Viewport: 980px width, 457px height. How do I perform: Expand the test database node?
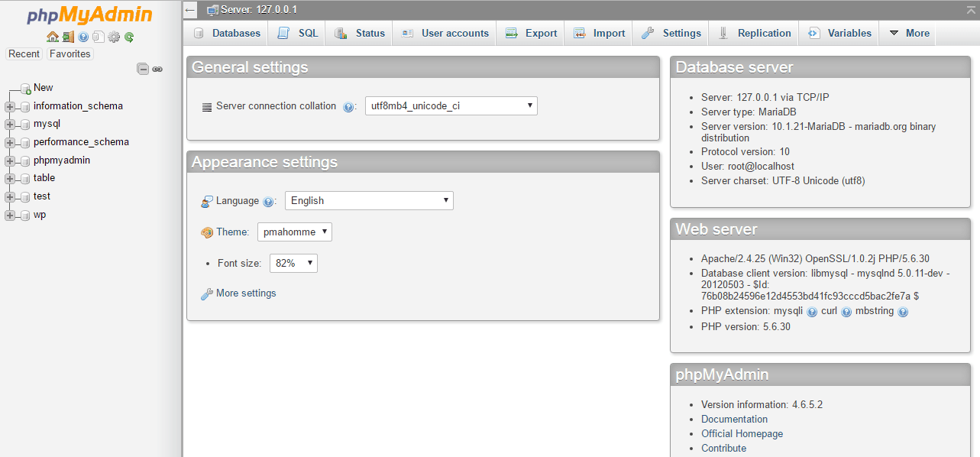pos(9,197)
